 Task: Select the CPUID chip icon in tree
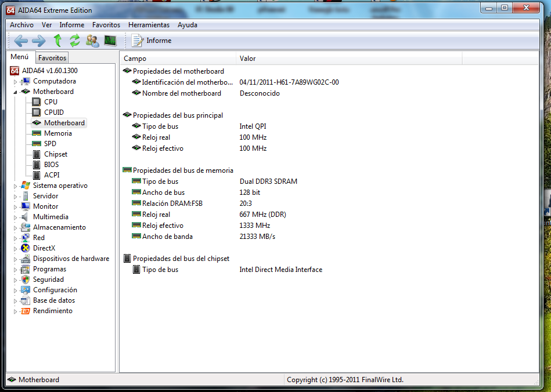pyautogui.click(x=36, y=112)
